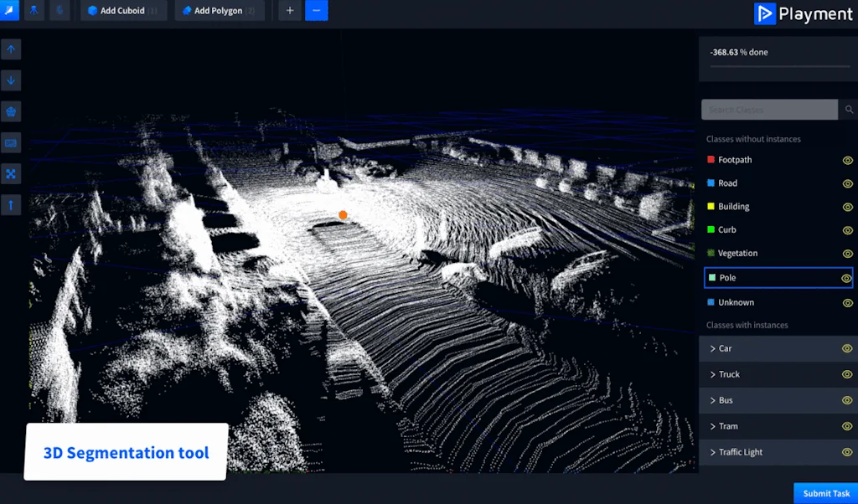Click the down arrow icon in left sidebar
This screenshot has width=858, height=504.
tap(11, 80)
